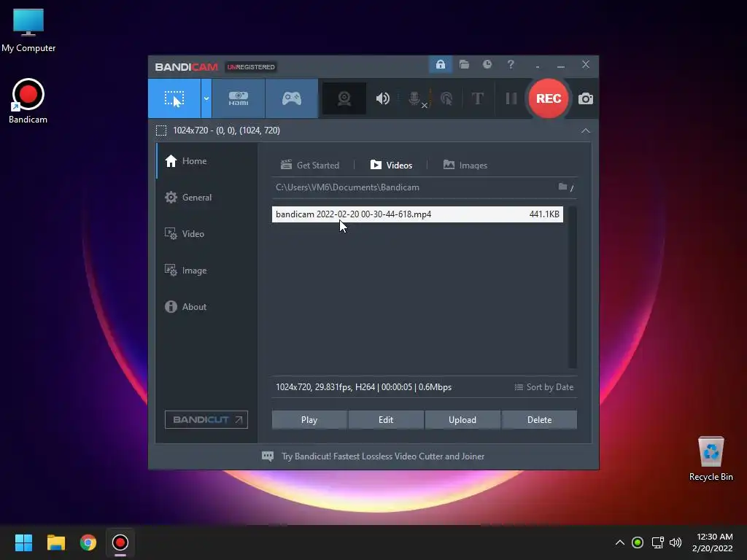
Task: Show hidden system tray icons
Action: (x=620, y=542)
